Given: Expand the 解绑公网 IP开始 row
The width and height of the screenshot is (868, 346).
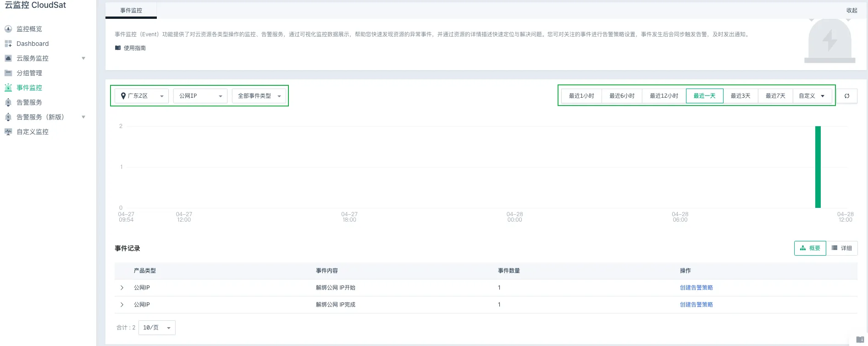Looking at the screenshot, I should [122, 288].
